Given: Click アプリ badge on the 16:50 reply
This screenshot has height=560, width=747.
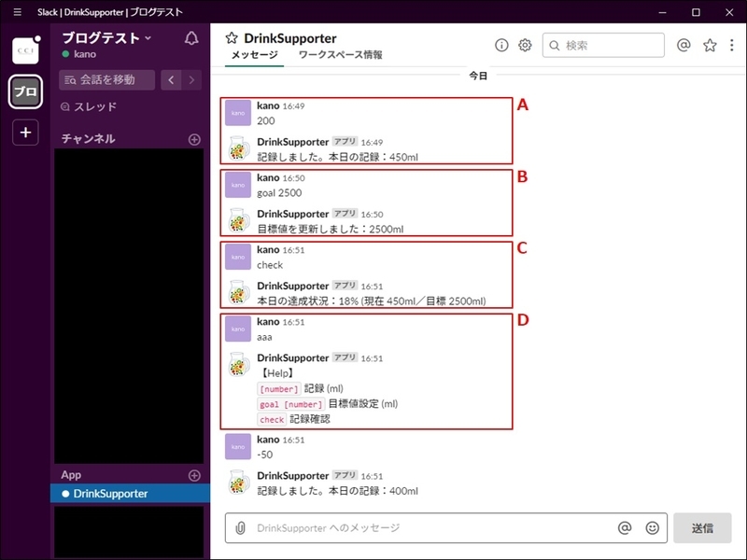Looking at the screenshot, I should click(x=345, y=214).
